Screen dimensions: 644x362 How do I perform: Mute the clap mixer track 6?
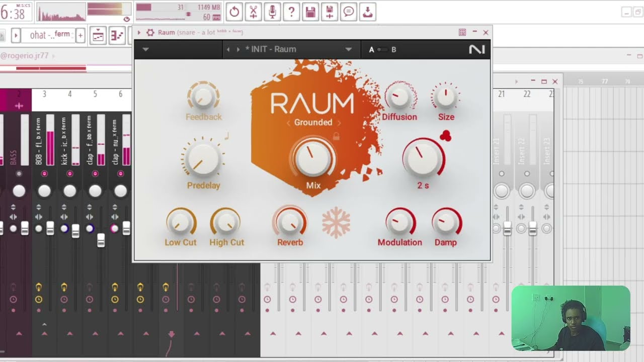point(120,173)
